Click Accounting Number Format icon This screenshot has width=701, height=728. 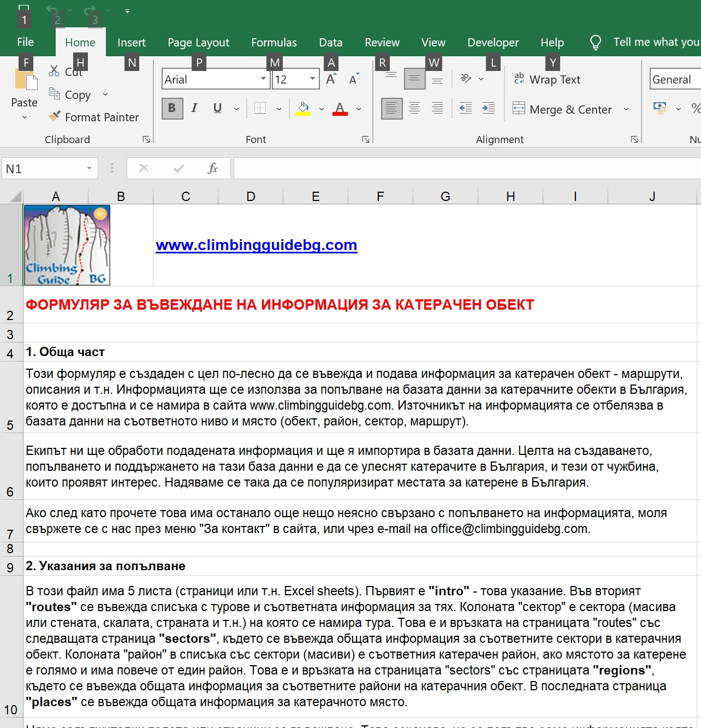[x=660, y=108]
